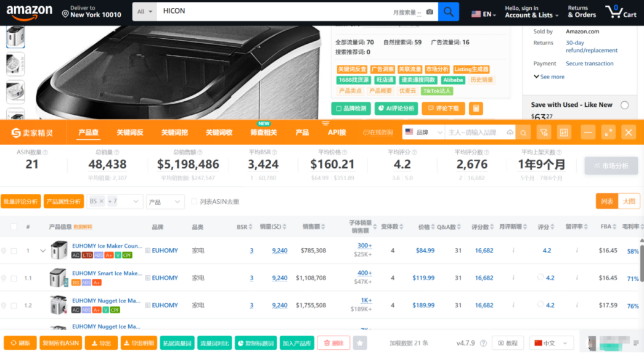Click the 删除 delete button
This screenshot has width=644, height=353.
coord(333,343)
